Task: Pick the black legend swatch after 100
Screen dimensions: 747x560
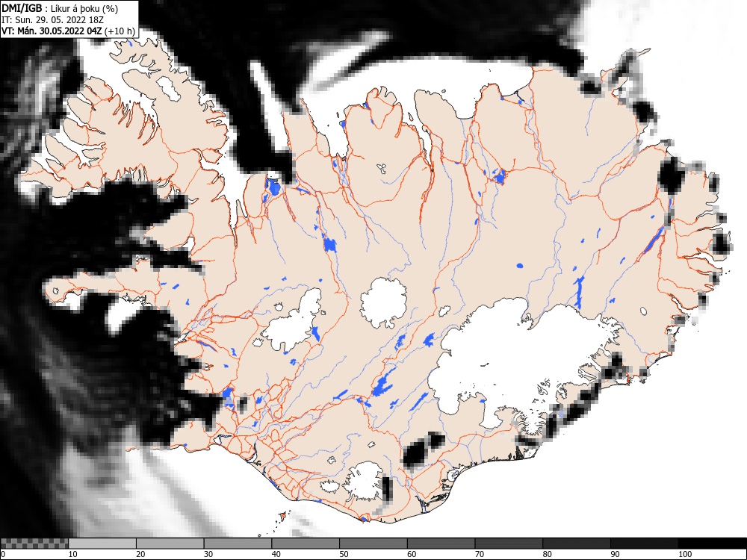Action: point(712,544)
